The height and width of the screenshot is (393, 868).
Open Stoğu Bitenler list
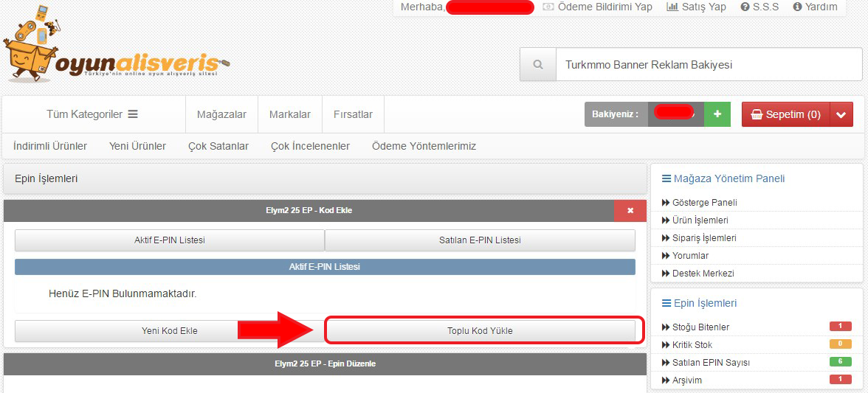coord(696,327)
